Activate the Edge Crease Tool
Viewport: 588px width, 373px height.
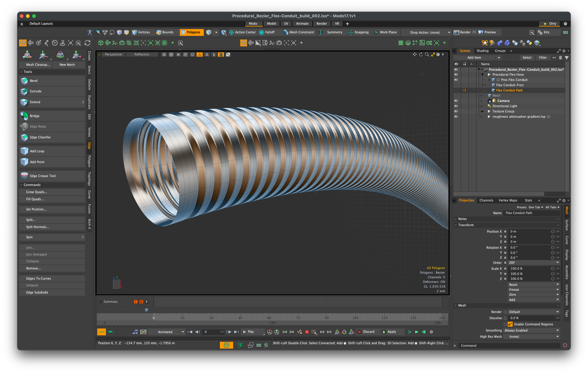click(52, 176)
